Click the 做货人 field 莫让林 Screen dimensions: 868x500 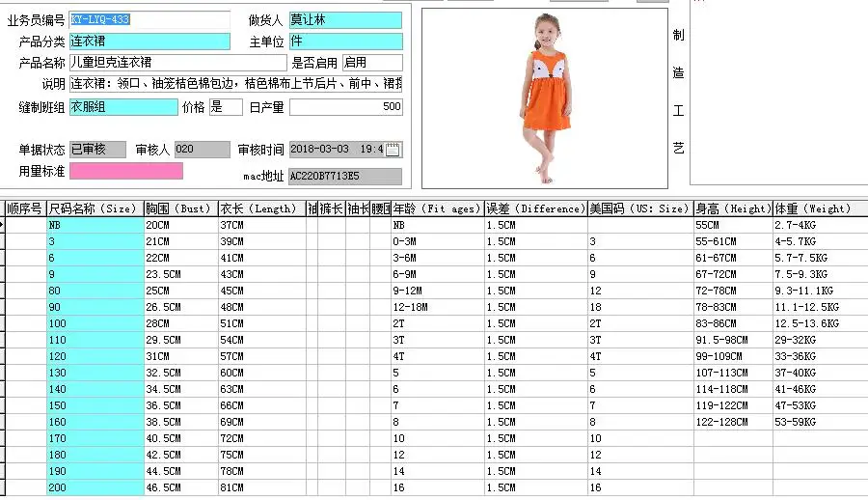click(x=345, y=20)
